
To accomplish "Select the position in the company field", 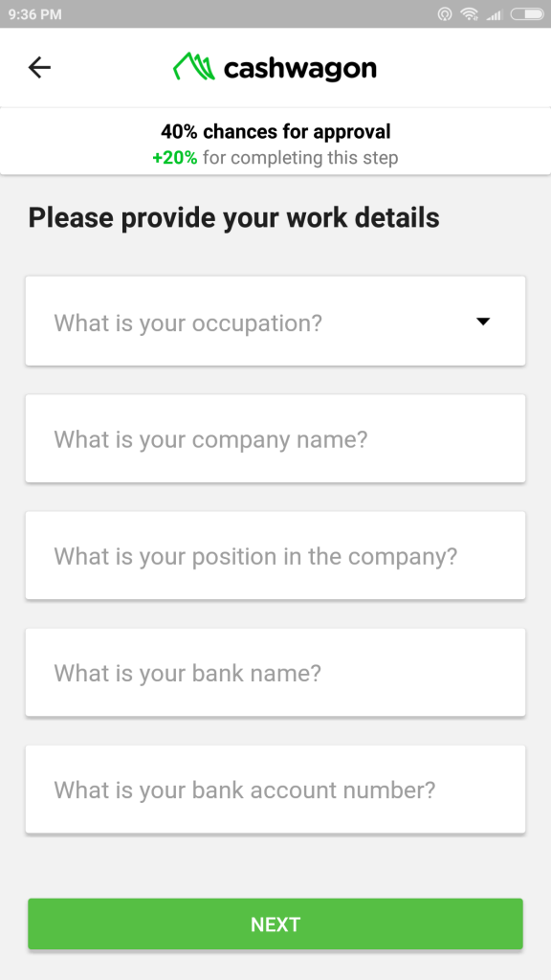I will coord(275,555).
